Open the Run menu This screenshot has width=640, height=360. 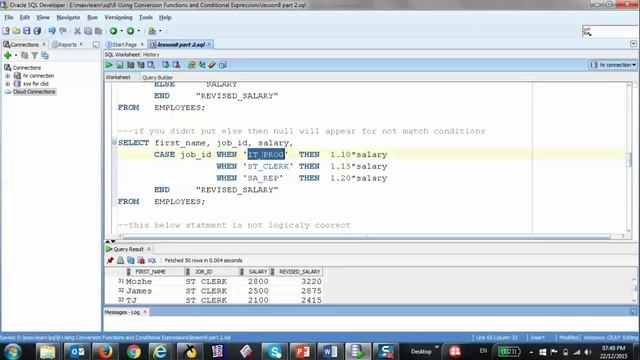[93, 18]
